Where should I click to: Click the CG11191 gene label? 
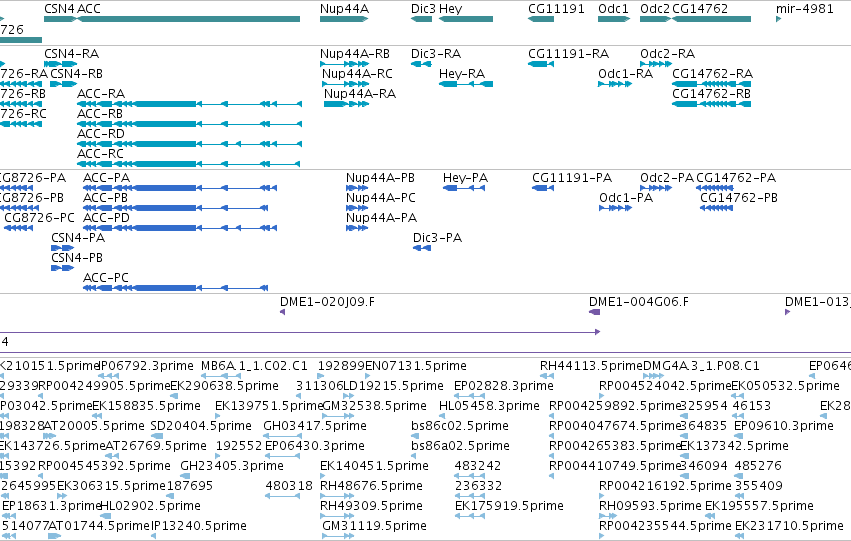pos(556,9)
